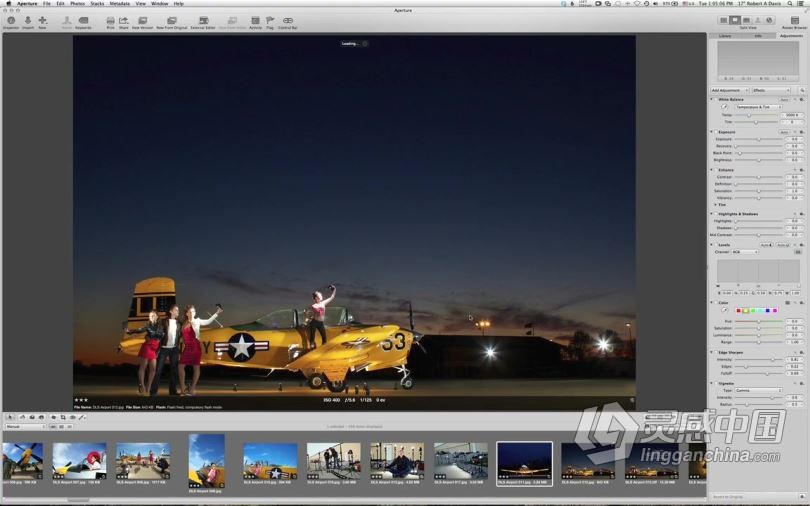Click second Auto button in Levels header
This screenshot has height=506, width=810.
click(x=783, y=245)
